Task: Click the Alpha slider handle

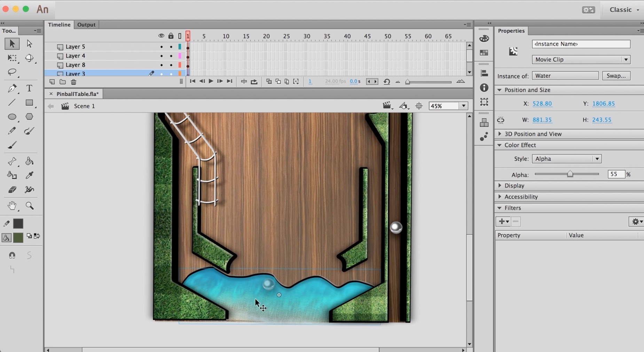Action: (x=570, y=174)
